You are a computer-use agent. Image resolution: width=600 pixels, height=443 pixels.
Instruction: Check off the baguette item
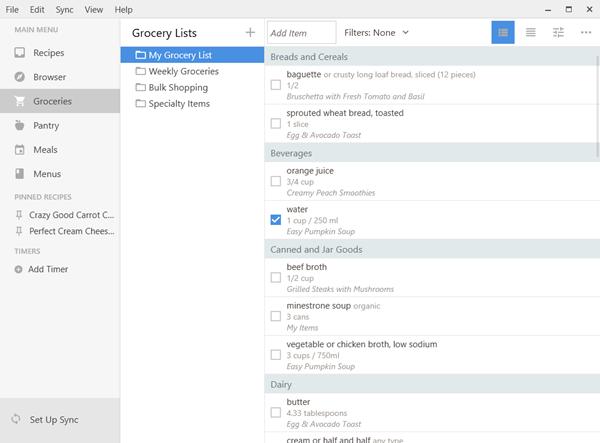(276, 85)
